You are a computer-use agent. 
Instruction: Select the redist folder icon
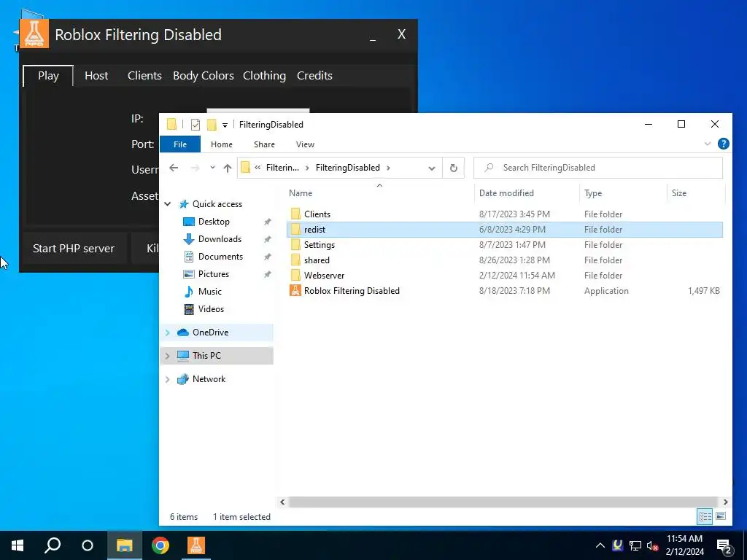point(295,230)
